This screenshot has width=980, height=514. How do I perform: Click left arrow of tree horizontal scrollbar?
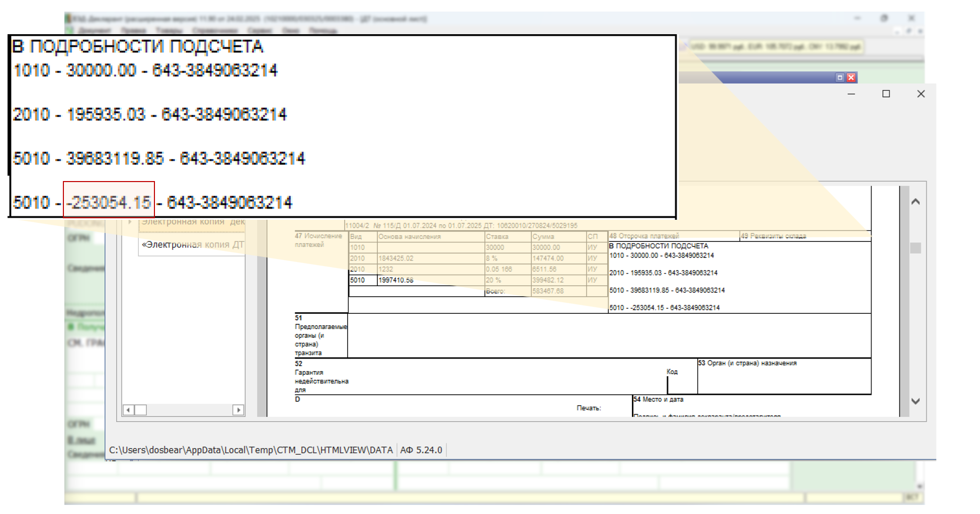[128, 410]
